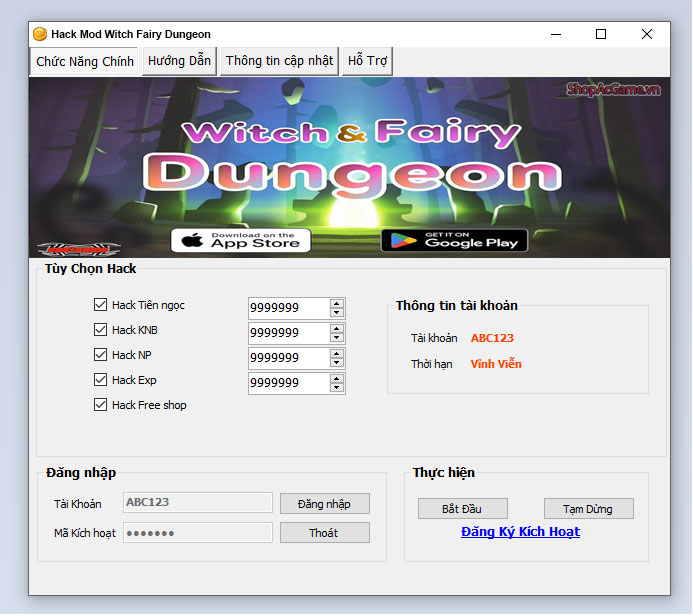The height and width of the screenshot is (616, 693).
Task: Click the Tài Khoản input field
Action: 198,502
